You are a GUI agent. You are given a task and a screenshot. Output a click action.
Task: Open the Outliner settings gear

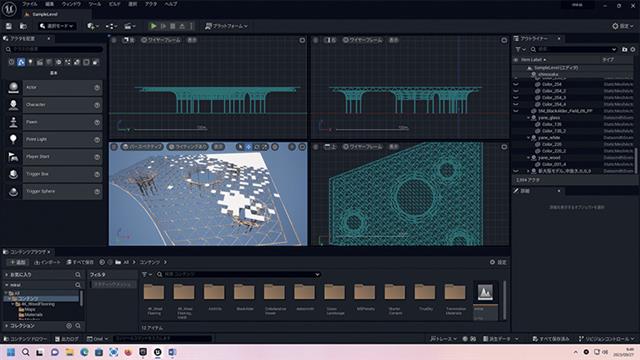click(x=633, y=49)
